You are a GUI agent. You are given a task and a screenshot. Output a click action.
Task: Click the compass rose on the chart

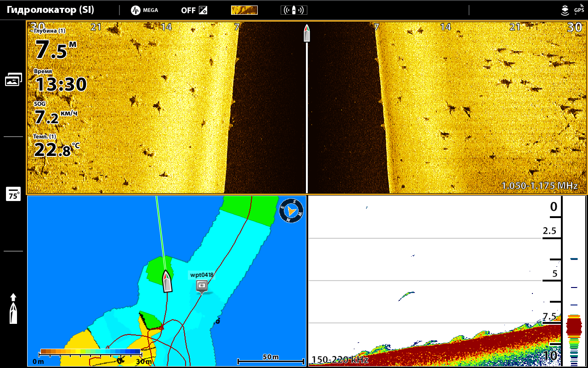point(292,210)
